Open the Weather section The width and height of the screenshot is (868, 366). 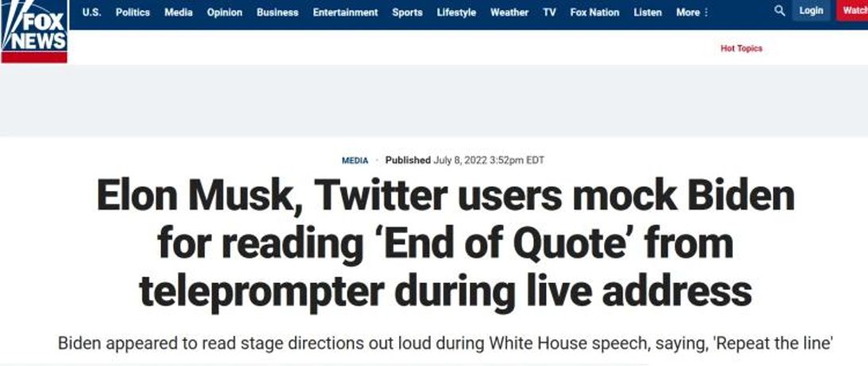tap(509, 13)
